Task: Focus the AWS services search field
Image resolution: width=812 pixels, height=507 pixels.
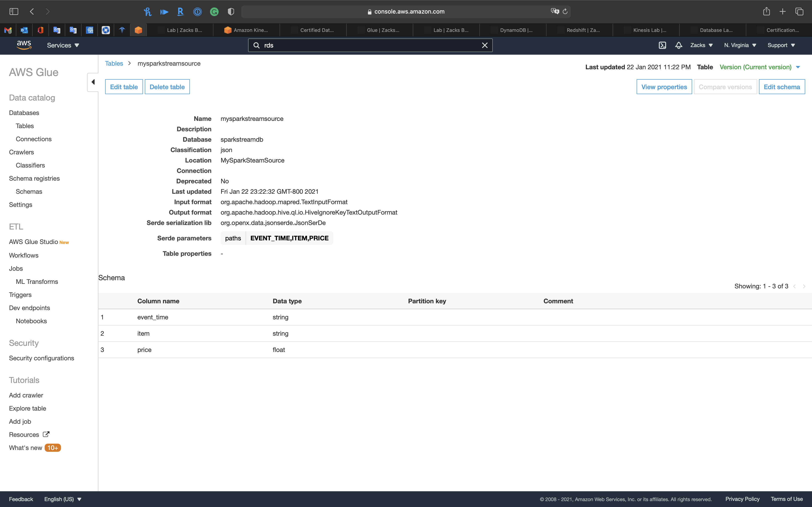Action: tap(369, 45)
